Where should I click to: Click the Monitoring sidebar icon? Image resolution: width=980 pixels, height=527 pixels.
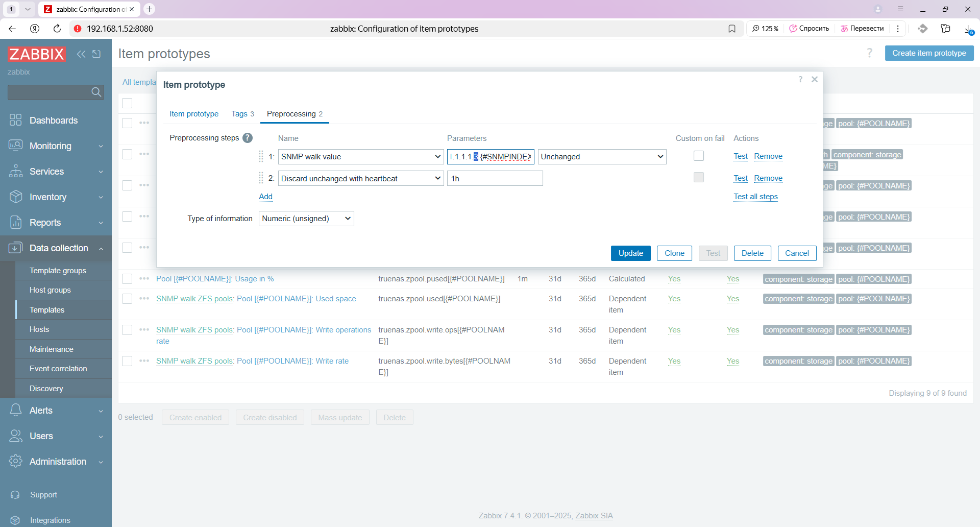(x=16, y=146)
